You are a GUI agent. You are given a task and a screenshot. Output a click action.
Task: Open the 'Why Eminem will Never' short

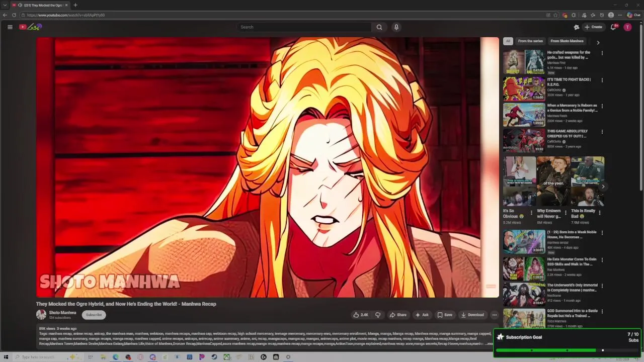point(553,182)
